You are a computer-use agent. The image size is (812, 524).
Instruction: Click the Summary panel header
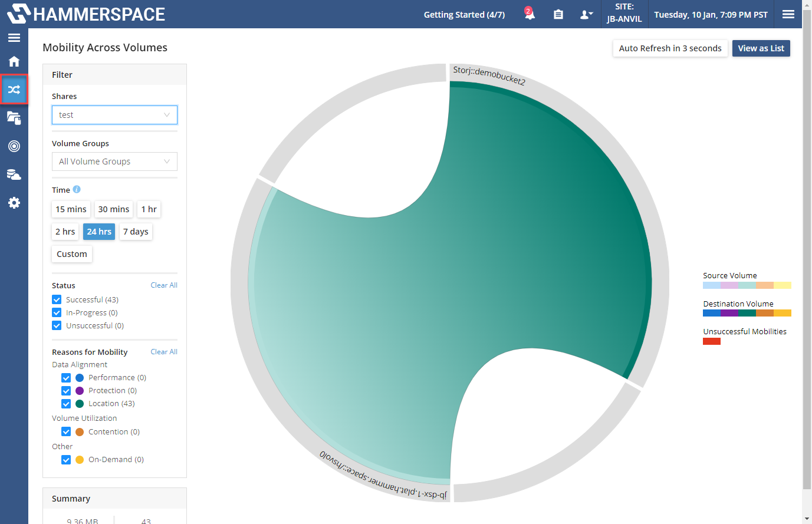(x=114, y=499)
